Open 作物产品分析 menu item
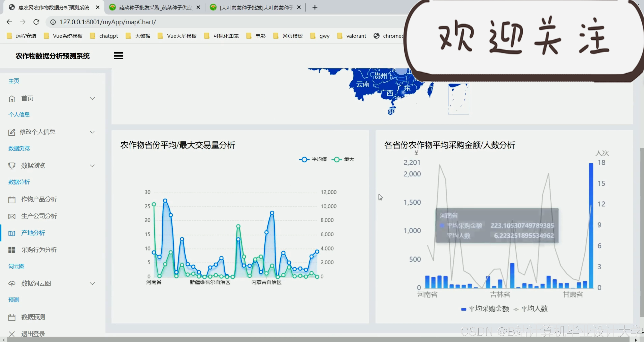644x342 pixels. (39, 199)
